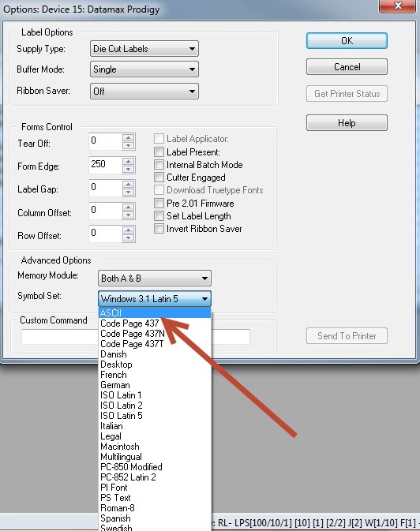
Task: Expand the Buffer Mode combo box
Action: (x=144, y=69)
